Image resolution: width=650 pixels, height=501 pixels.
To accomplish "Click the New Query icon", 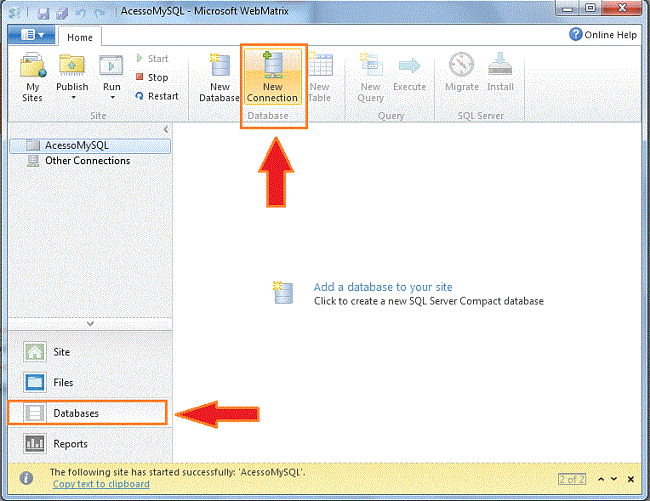I will tap(370, 65).
